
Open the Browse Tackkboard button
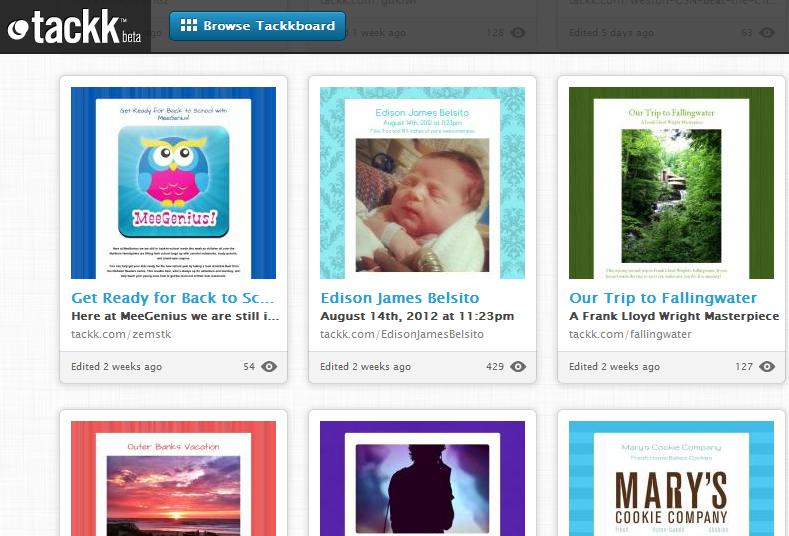(x=258, y=26)
